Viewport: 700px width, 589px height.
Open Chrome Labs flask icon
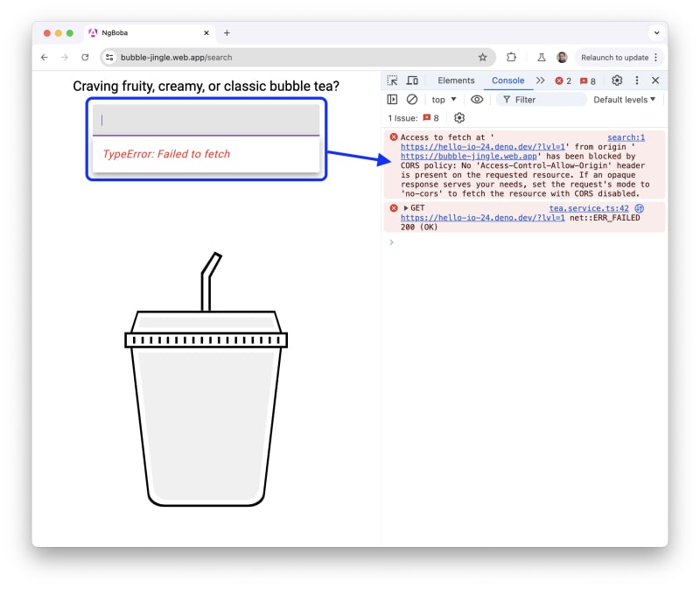point(542,57)
